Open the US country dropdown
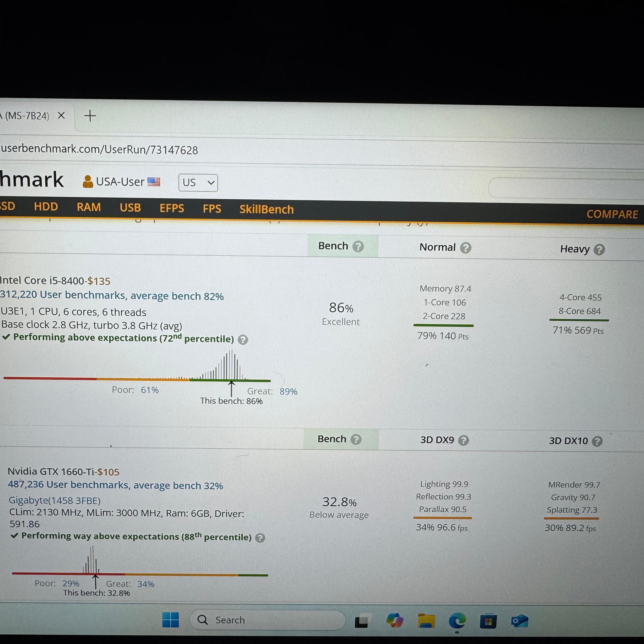Screen dimensions: 644x644 198,183
